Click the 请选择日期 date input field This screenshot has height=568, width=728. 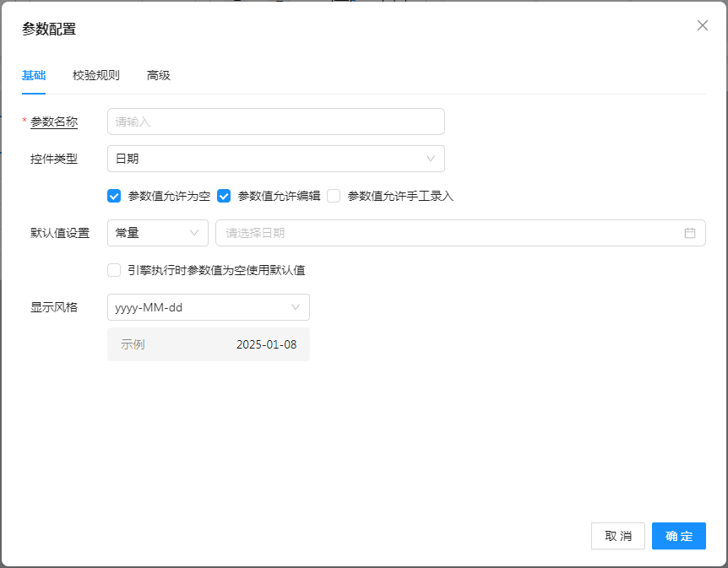coord(448,233)
